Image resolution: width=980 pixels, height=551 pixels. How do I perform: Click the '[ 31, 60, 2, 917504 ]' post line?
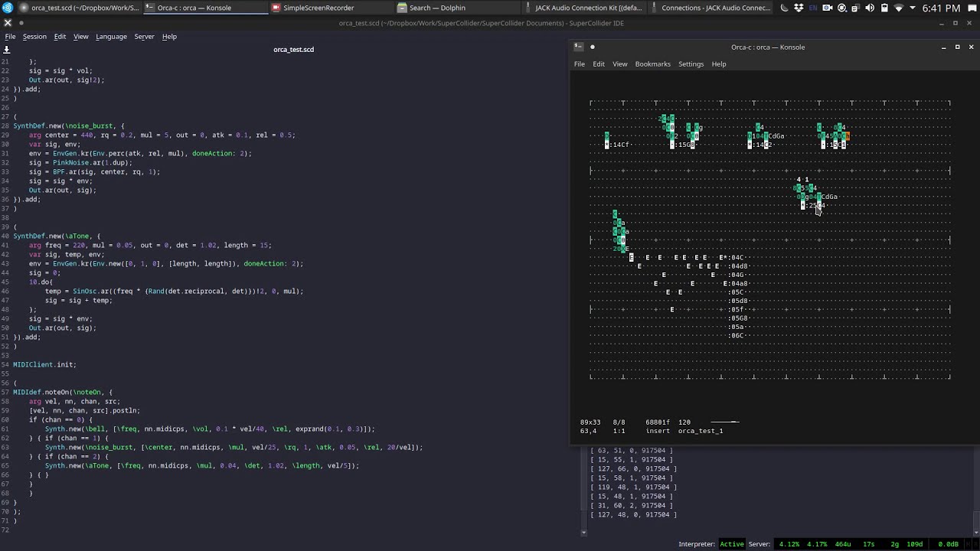coord(632,506)
